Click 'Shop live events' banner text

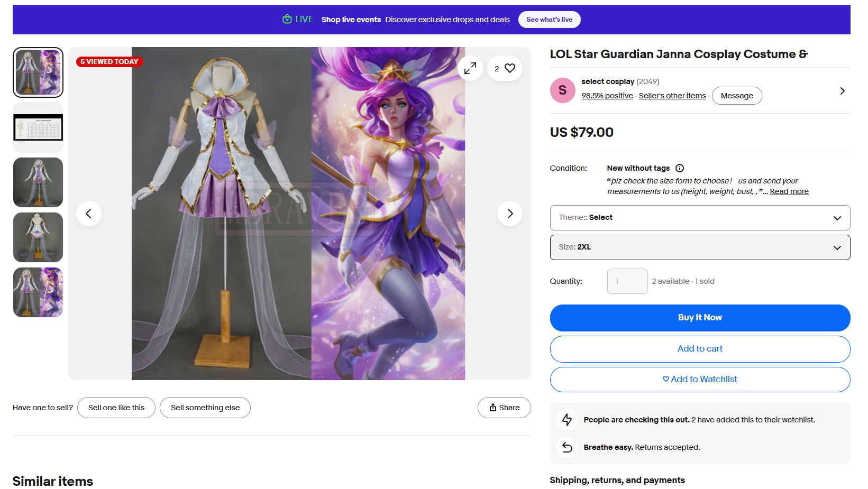[351, 20]
